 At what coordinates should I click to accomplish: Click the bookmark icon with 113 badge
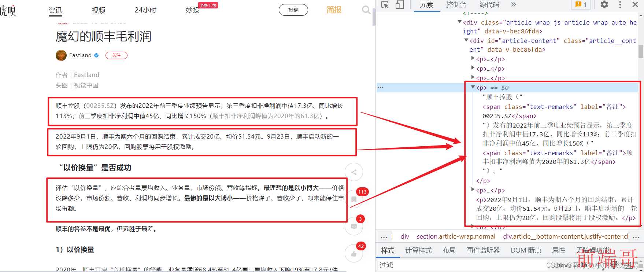tap(354, 199)
